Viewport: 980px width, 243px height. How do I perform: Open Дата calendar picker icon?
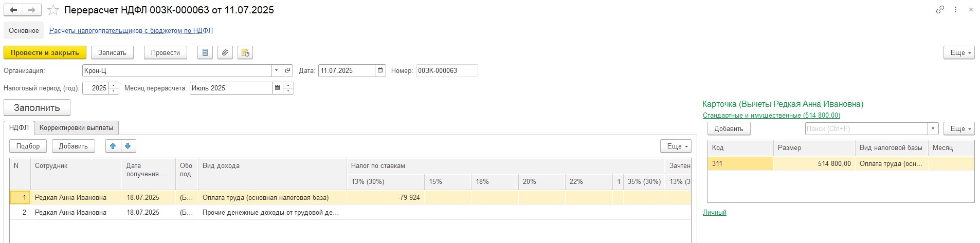tap(380, 70)
